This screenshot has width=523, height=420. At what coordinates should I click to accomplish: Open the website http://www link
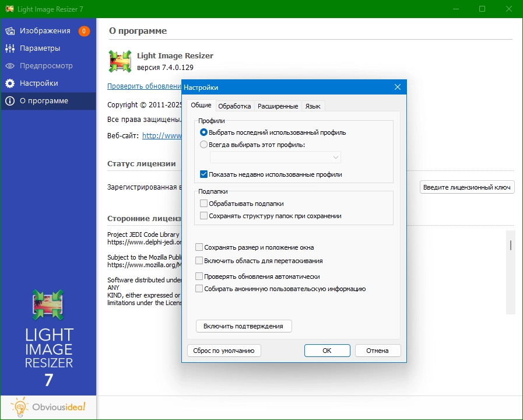(162, 135)
